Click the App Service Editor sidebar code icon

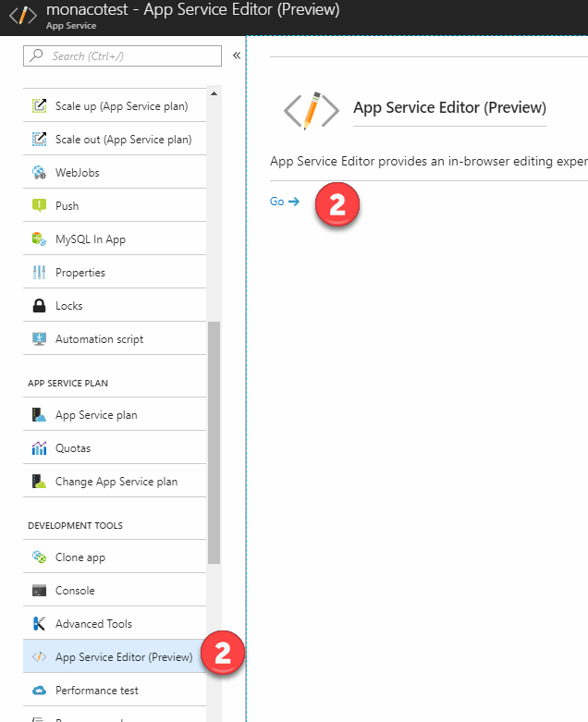(39, 656)
